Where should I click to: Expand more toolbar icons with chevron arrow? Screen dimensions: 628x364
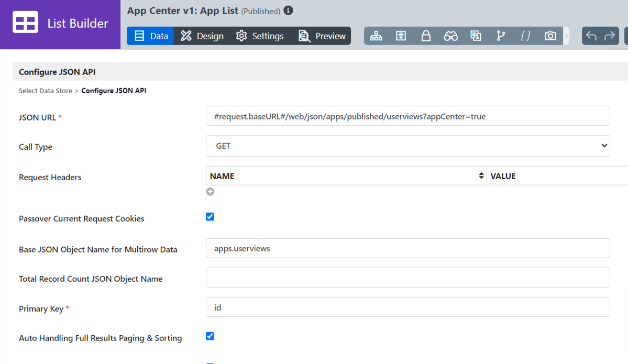[x=566, y=36]
